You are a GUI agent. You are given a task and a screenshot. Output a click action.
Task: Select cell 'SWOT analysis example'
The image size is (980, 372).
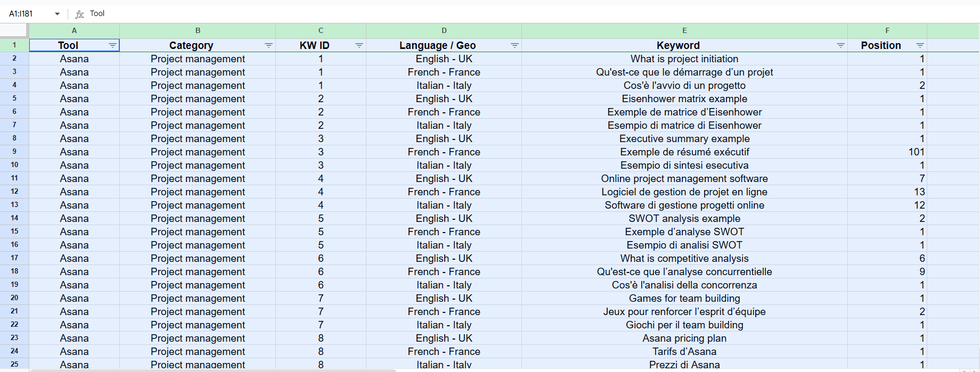[684, 218]
